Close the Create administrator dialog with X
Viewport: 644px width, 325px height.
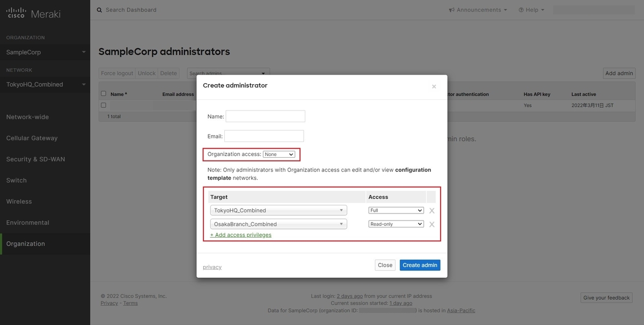(434, 86)
